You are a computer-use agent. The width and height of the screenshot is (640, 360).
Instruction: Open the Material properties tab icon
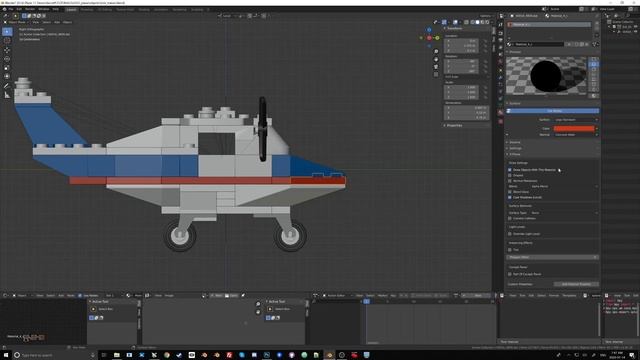coord(500,112)
